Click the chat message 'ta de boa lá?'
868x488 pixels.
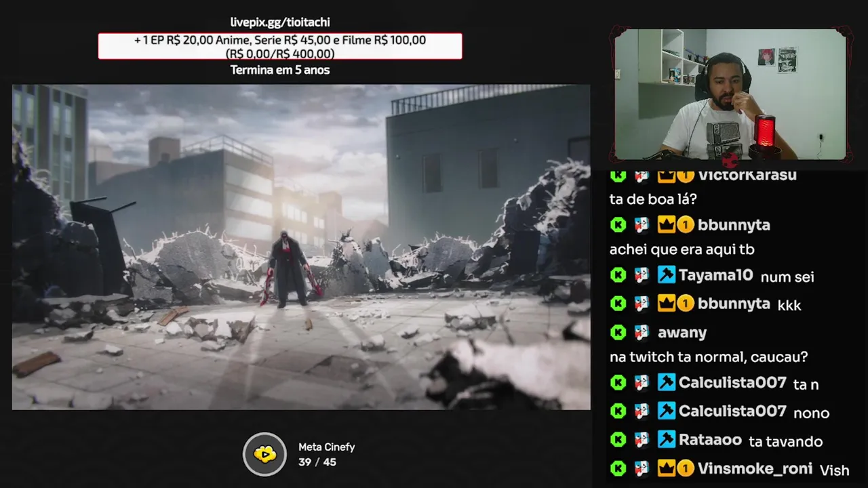coord(653,199)
